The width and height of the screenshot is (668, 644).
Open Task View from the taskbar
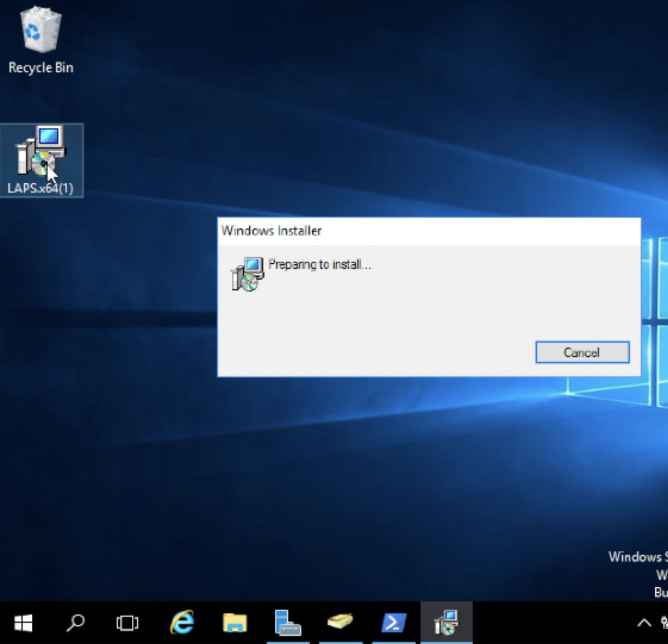pos(127,623)
